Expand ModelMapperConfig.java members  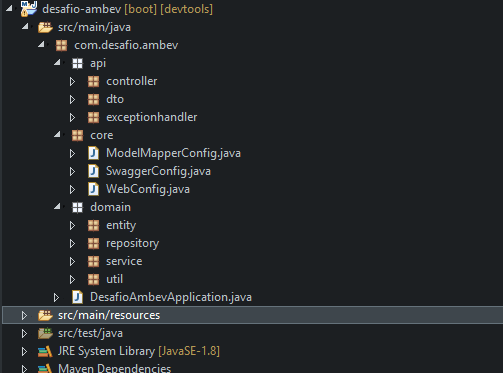[x=72, y=153]
